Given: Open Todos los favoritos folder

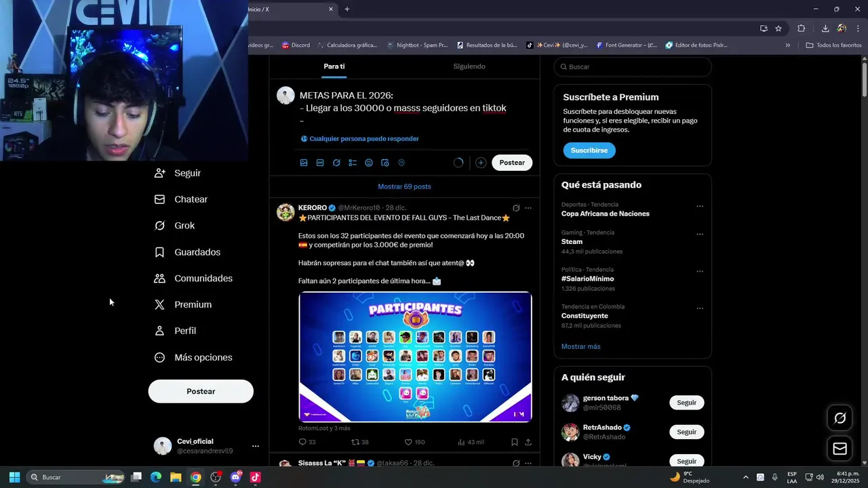Looking at the screenshot, I should pos(833,45).
